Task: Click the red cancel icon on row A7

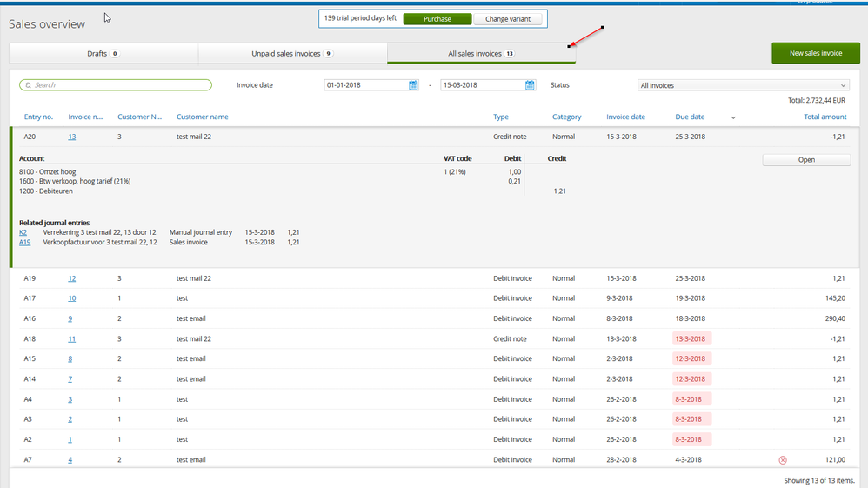Action: (782, 460)
